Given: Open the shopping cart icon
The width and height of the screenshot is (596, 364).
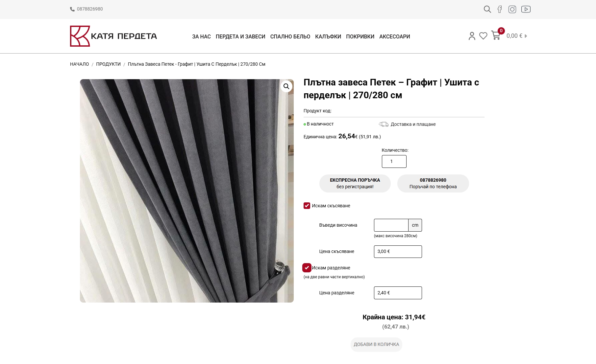Looking at the screenshot, I should 496,35.
